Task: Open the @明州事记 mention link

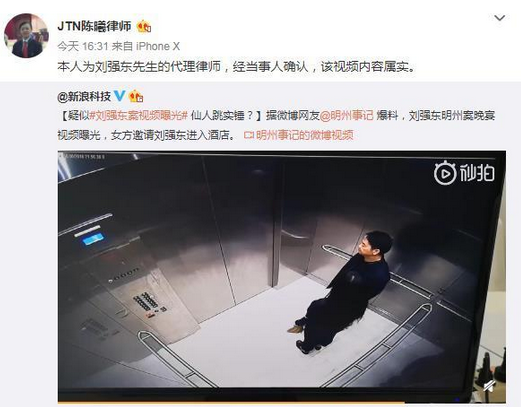Action: pyautogui.click(x=346, y=115)
